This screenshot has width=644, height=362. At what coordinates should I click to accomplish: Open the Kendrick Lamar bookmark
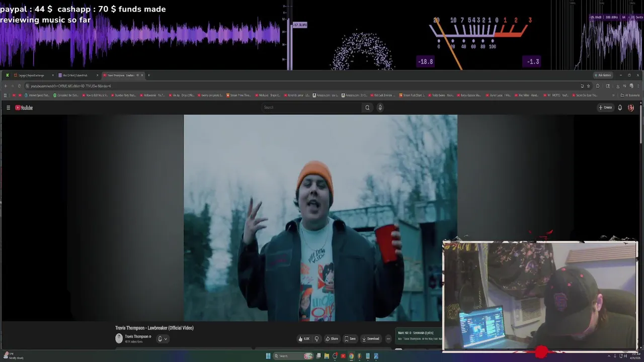pyautogui.click(x=297, y=95)
